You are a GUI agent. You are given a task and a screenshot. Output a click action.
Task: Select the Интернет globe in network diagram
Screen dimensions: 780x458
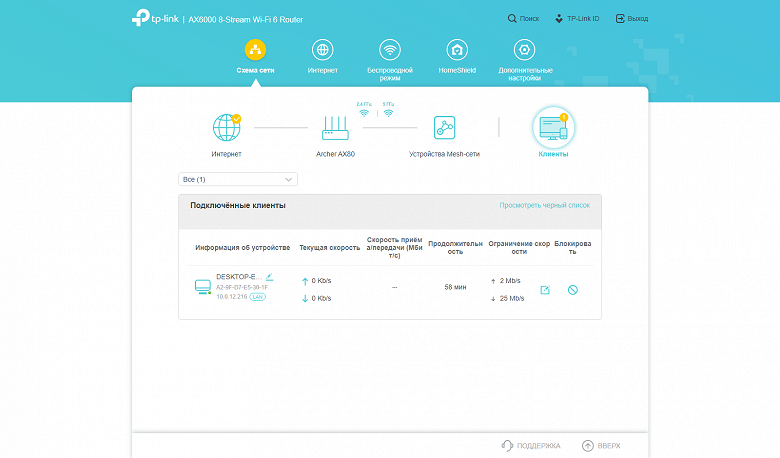[x=227, y=127]
